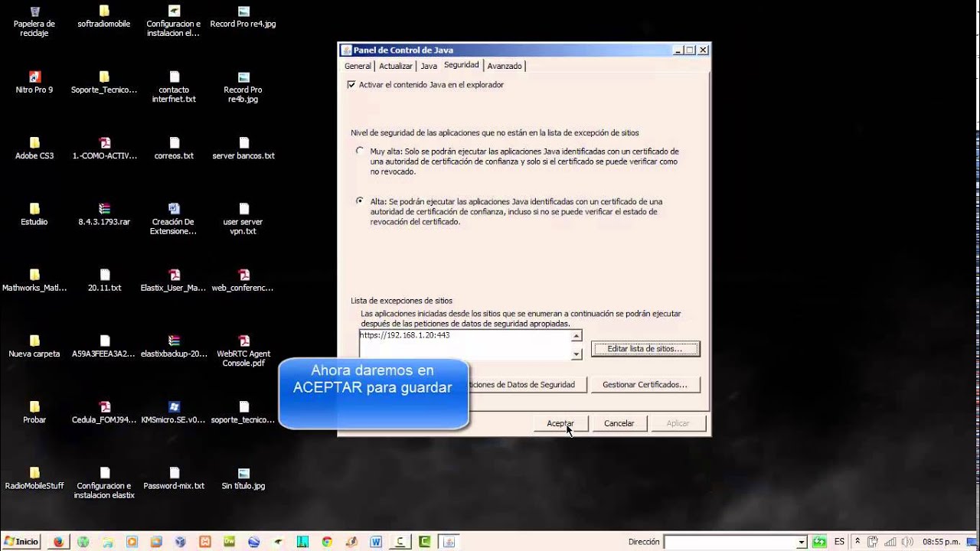Select the Elastix_User_Ma... PDF on desktop
980x551 pixels.
click(174, 281)
